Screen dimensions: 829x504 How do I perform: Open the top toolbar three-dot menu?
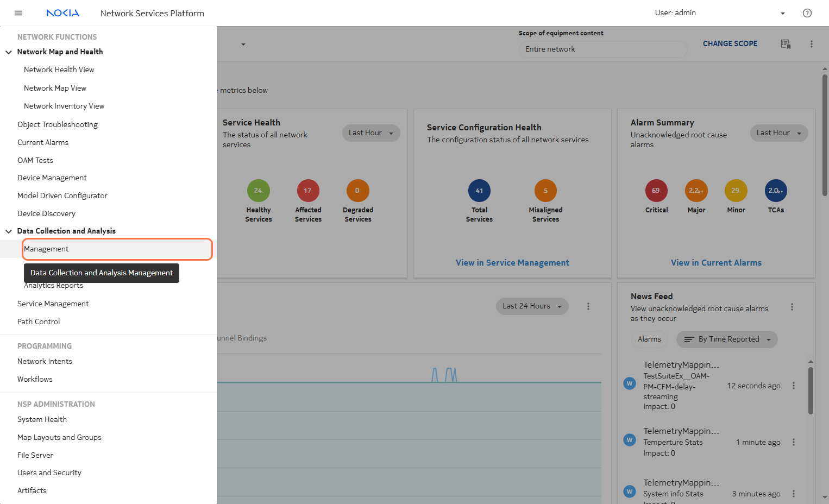coord(811,44)
